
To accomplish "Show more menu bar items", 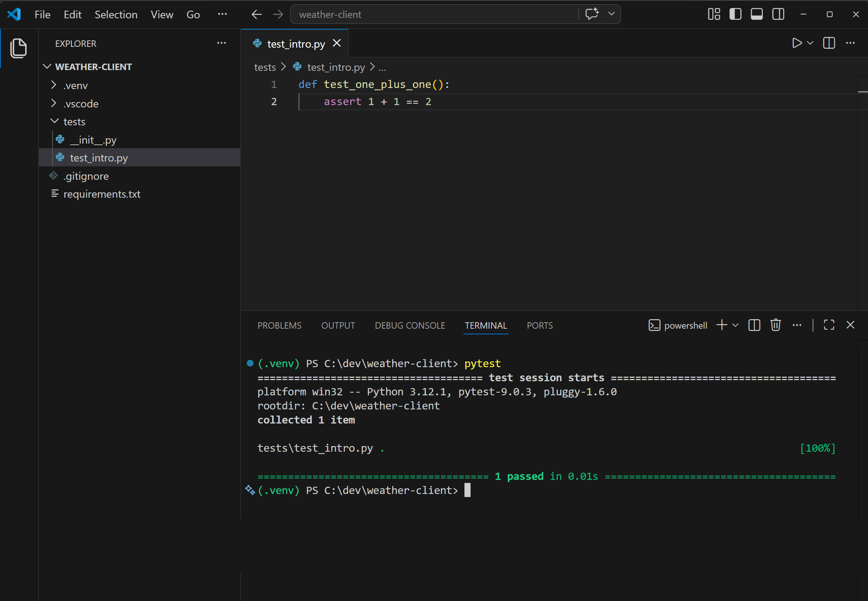I will pyautogui.click(x=222, y=14).
